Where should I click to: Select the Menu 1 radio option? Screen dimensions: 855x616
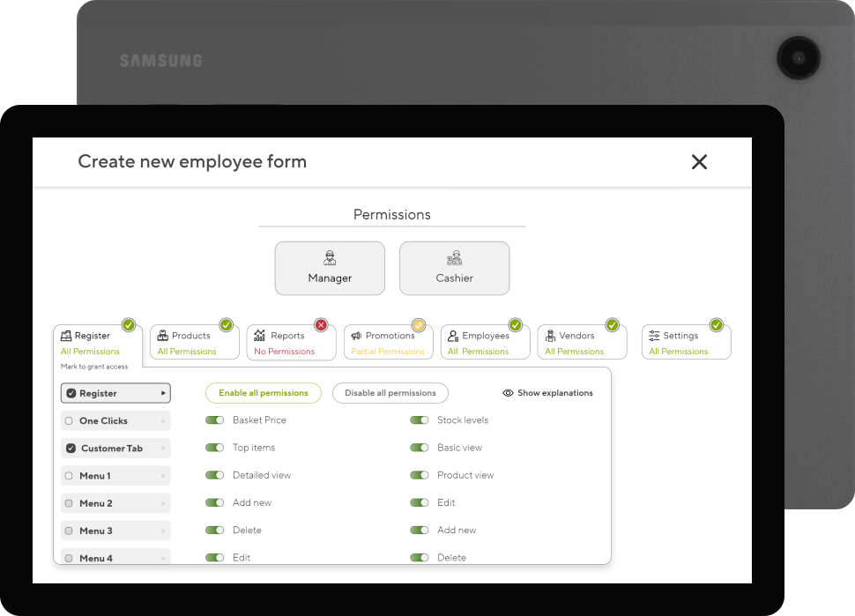69,476
